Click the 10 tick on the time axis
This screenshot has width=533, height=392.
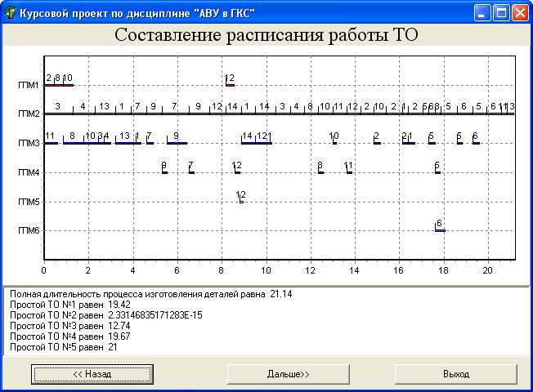pyautogui.click(x=266, y=269)
